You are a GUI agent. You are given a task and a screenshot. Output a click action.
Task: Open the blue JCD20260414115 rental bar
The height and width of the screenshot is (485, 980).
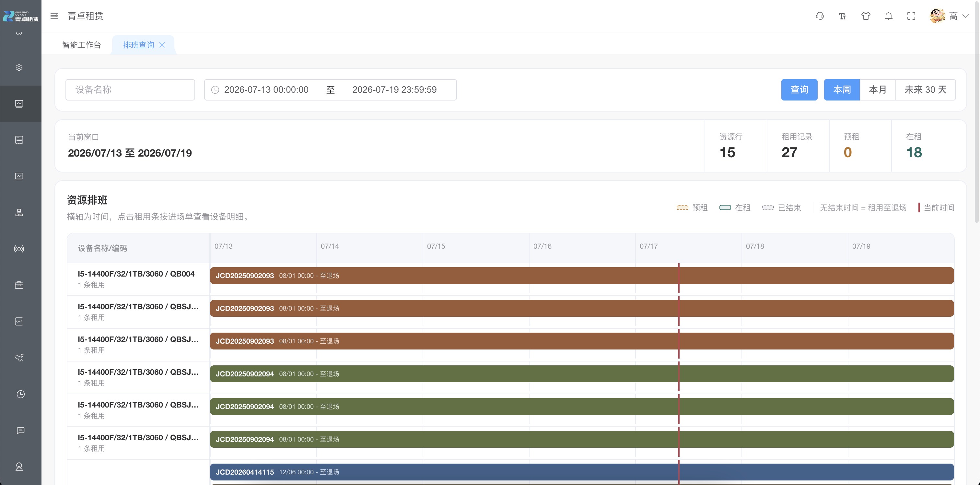pyautogui.click(x=582, y=472)
